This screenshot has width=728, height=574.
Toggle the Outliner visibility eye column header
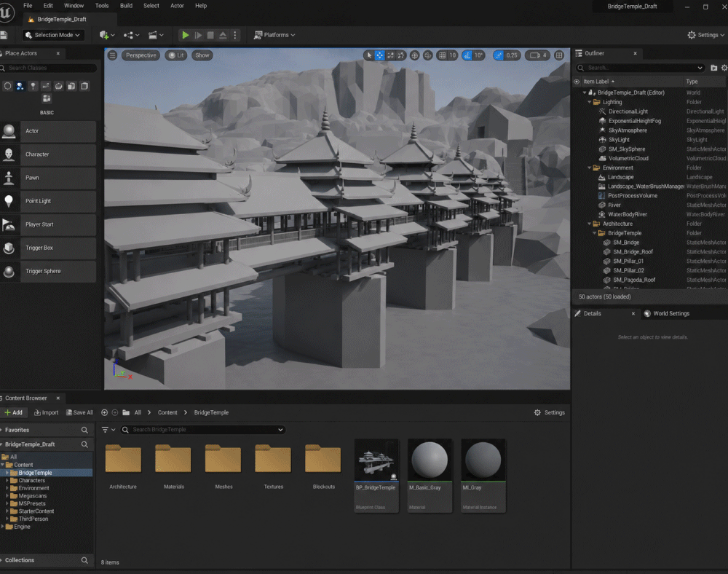pyautogui.click(x=577, y=82)
